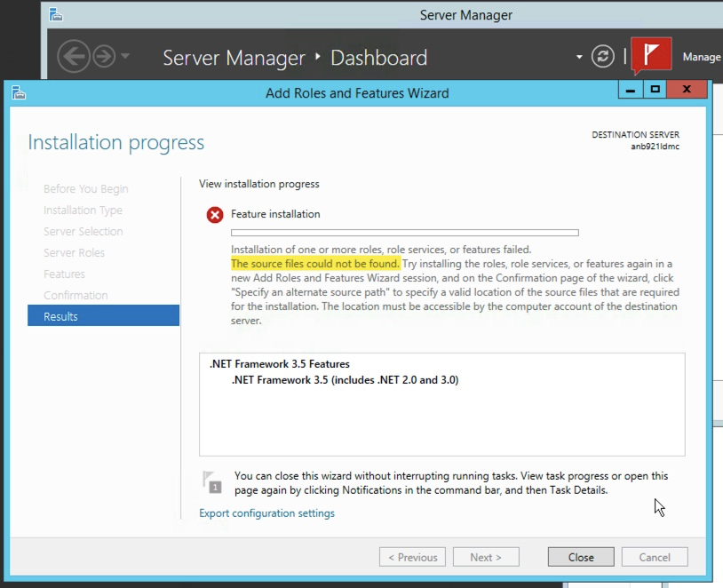
Task: Open the Manage menu
Action: point(701,56)
